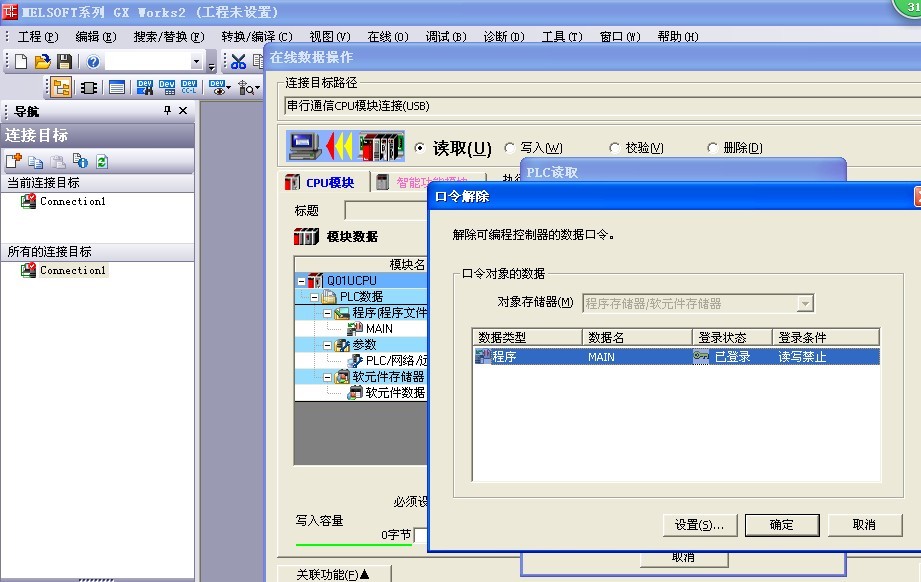Open the 搜索/替换(F) menu
Image resolution: width=921 pixels, height=582 pixels.
point(169,36)
